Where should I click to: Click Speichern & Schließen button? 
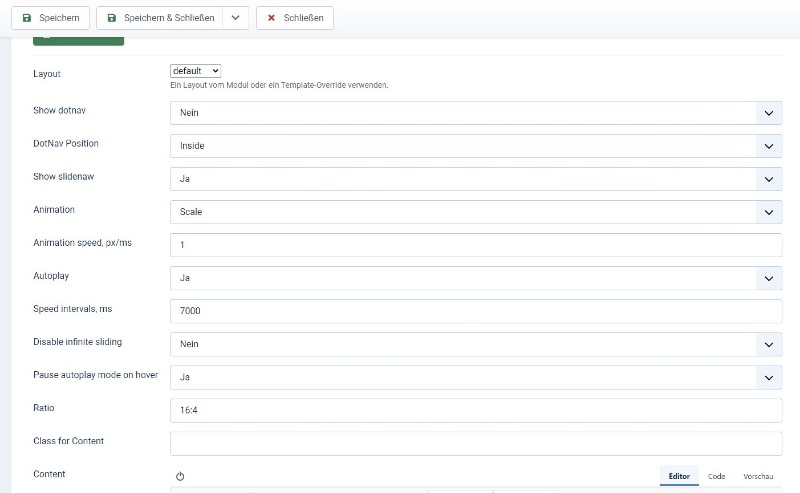(160, 18)
